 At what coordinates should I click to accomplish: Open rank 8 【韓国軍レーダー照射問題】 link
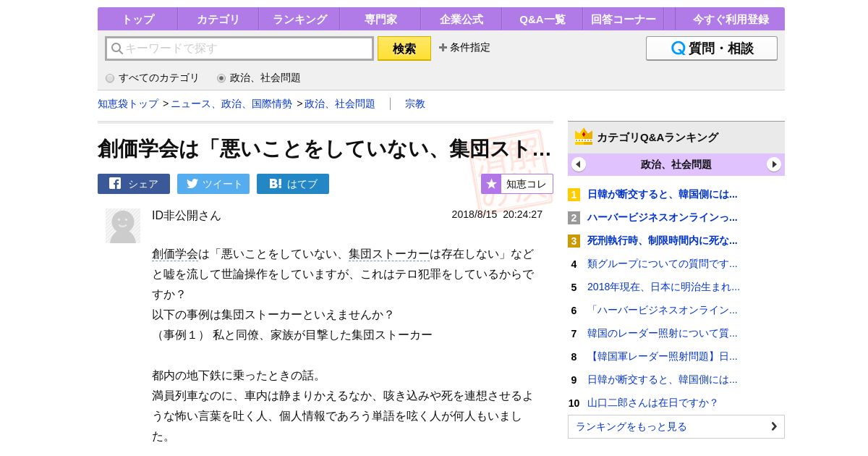click(663, 357)
